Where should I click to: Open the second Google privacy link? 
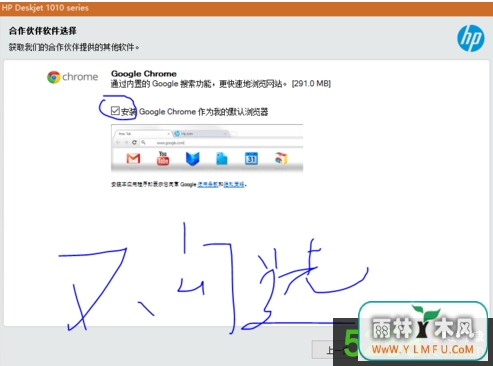[234, 184]
